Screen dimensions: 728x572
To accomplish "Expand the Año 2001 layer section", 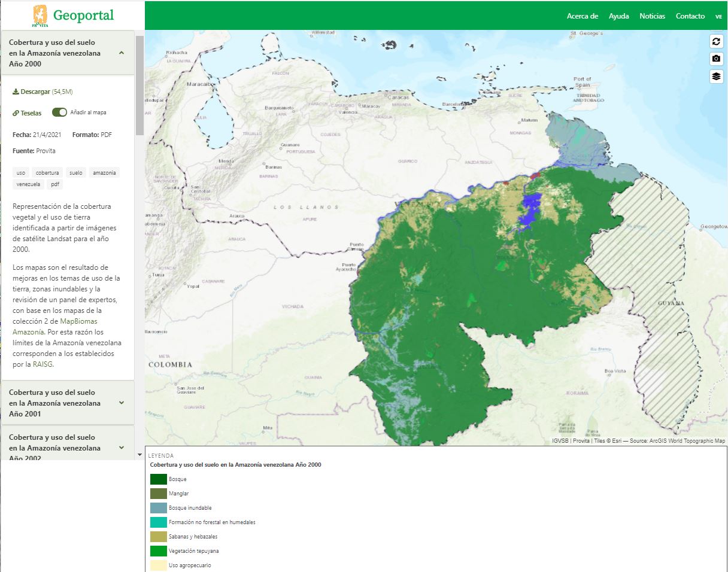I will pyautogui.click(x=122, y=403).
